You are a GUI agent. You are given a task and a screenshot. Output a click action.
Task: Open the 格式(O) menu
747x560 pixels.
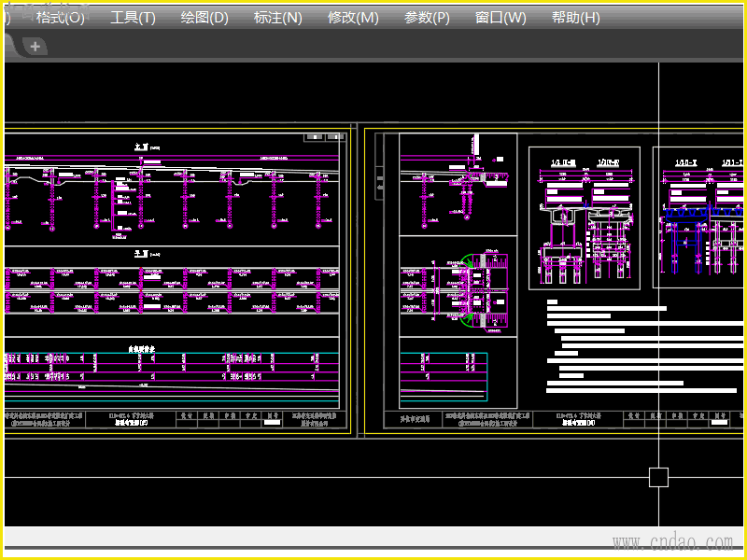60,18
